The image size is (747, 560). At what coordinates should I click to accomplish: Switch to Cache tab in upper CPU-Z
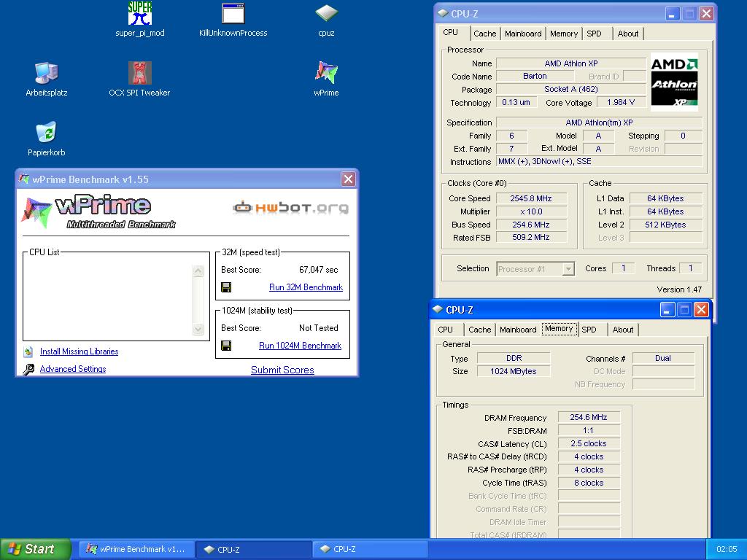pyautogui.click(x=485, y=34)
